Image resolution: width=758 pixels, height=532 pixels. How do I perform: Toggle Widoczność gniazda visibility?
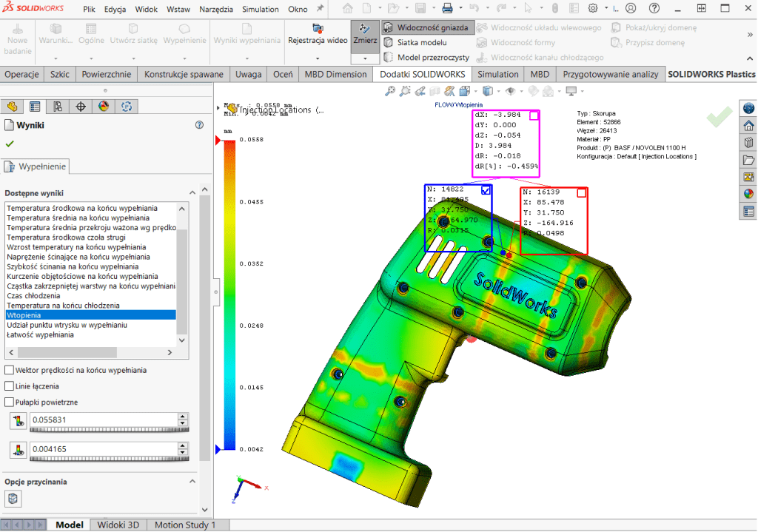(427, 27)
